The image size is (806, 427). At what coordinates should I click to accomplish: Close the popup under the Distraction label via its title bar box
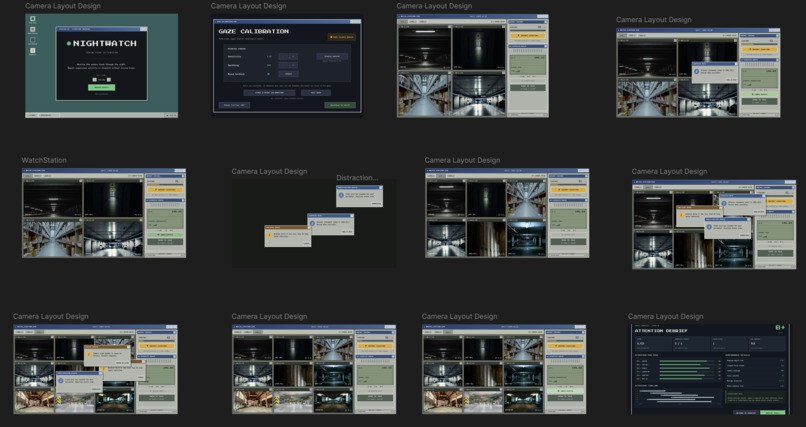(x=380, y=188)
